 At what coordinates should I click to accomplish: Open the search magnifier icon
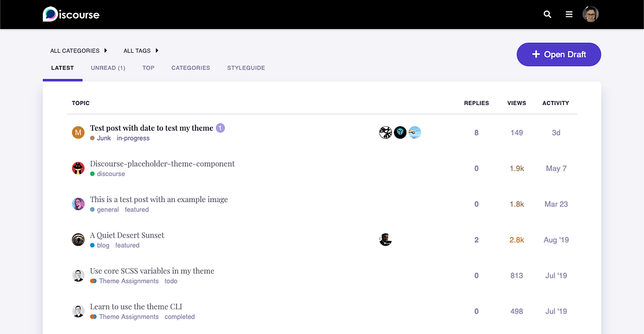548,14
